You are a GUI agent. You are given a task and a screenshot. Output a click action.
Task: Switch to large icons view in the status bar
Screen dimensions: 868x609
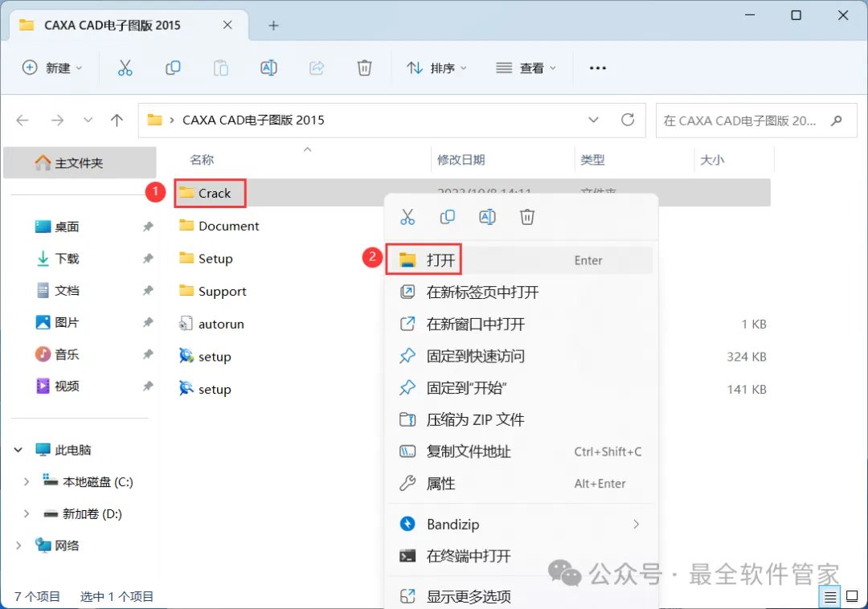852,596
